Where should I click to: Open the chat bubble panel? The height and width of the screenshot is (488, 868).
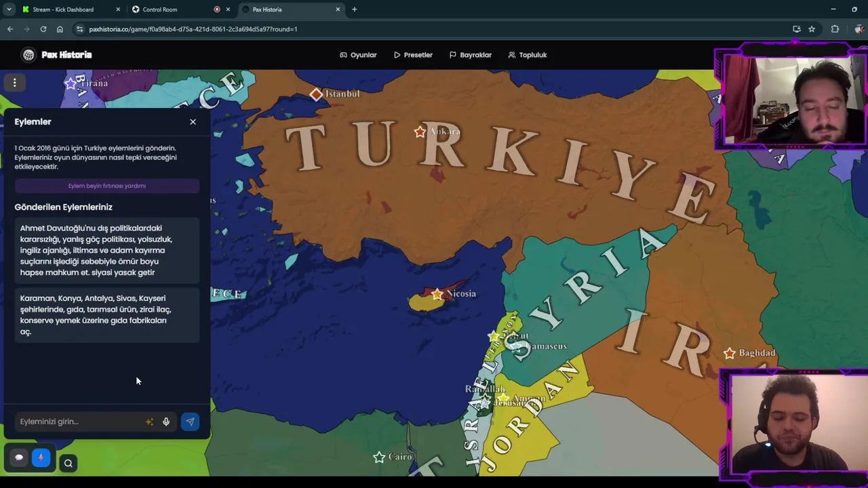tap(19, 457)
